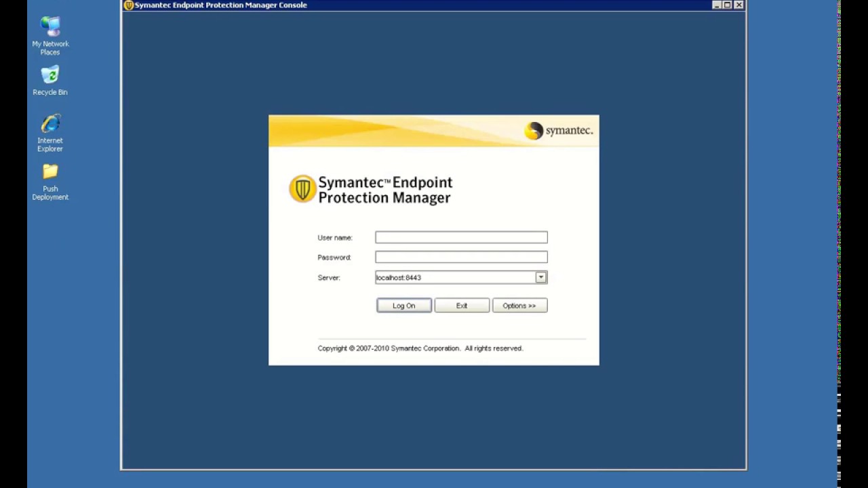Image resolution: width=868 pixels, height=488 pixels.
Task: Maximize the Manager Console window
Action: (x=728, y=5)
